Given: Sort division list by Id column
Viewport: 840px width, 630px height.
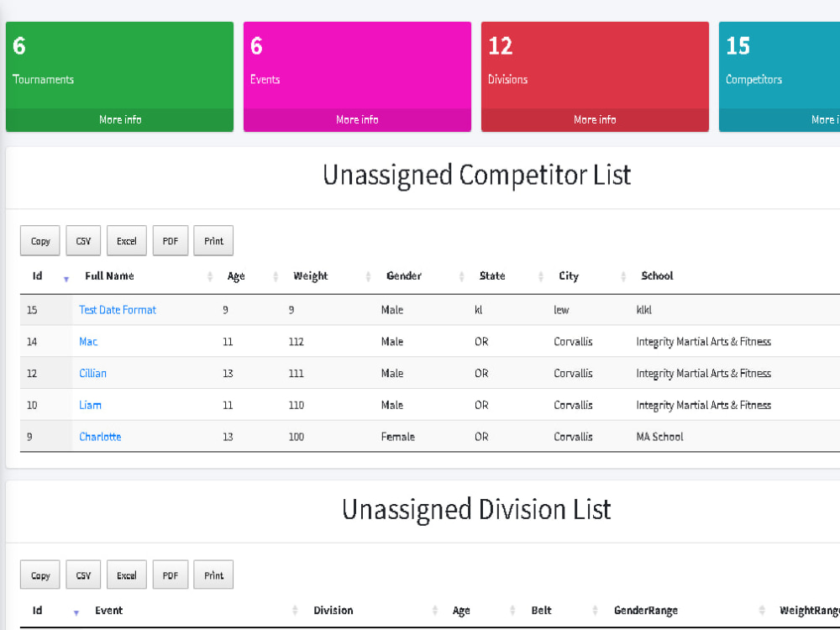Looking at the screenshot, I should tap(51, 610).
